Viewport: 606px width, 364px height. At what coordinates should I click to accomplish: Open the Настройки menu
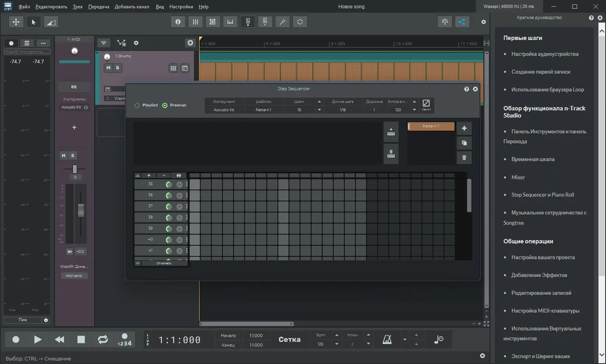[181, 7]
